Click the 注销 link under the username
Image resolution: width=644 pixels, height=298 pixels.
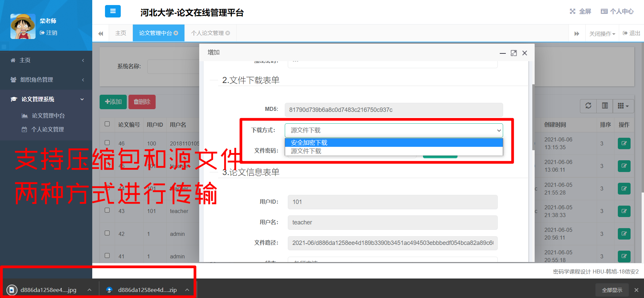click(x=48, y=33)
